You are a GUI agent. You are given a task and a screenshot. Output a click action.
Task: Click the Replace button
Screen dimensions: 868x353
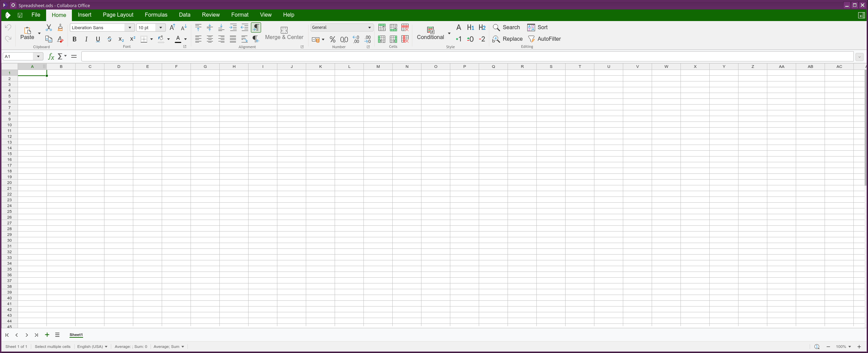(508, 39)
